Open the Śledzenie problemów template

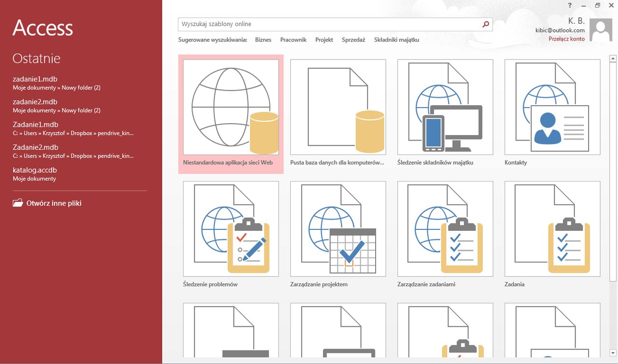tap(231, 234)
